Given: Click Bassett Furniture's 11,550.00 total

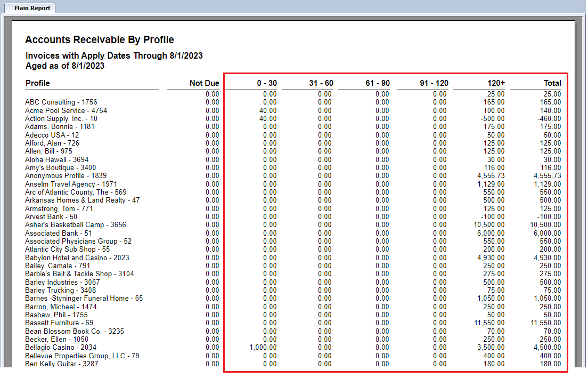Looking at the screenshot, I should 545,323.
